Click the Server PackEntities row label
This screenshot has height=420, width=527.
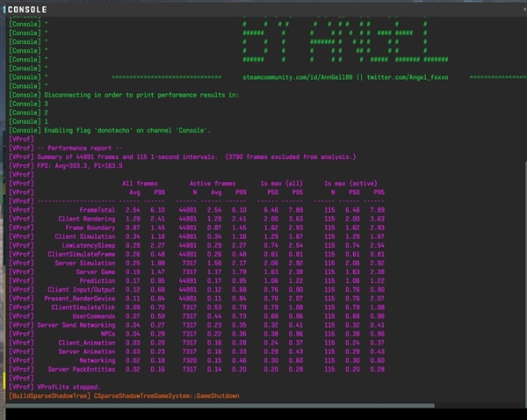(82, 367)
